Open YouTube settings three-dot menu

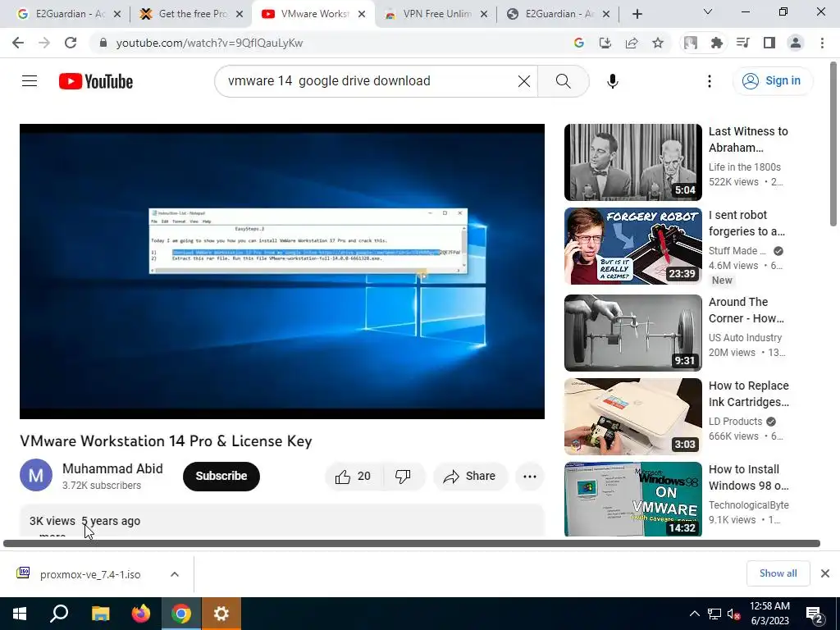point(710,81)
